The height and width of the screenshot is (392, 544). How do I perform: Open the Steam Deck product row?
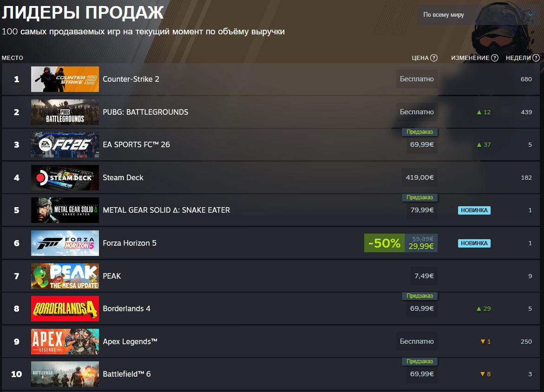click(271, 177)
